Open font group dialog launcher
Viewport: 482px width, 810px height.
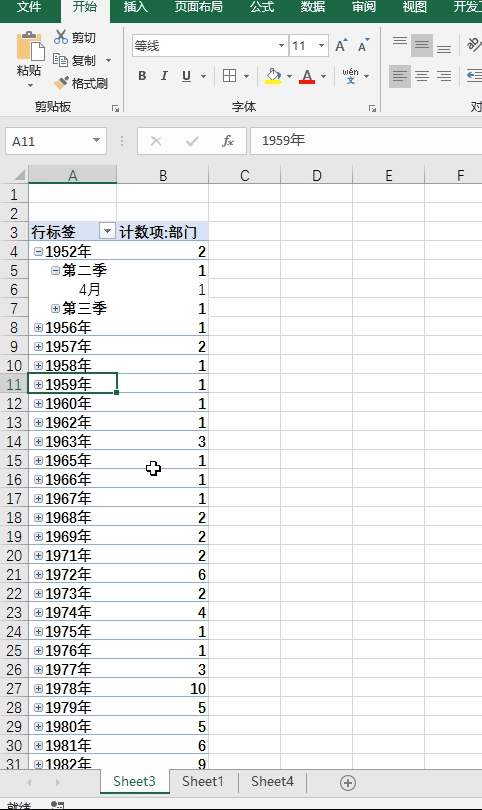click(372, 108)
